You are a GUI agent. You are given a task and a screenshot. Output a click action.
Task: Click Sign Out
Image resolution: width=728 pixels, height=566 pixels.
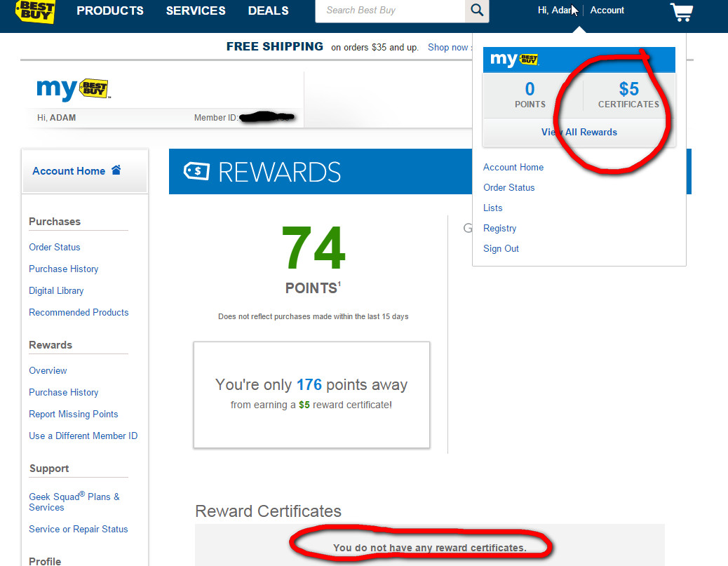[x=501, y=249]
